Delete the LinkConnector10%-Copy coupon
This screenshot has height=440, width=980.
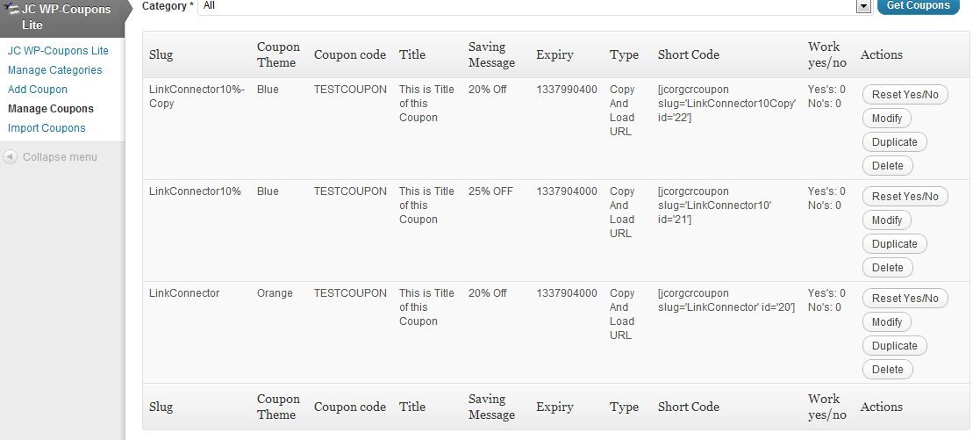[887, 166]
